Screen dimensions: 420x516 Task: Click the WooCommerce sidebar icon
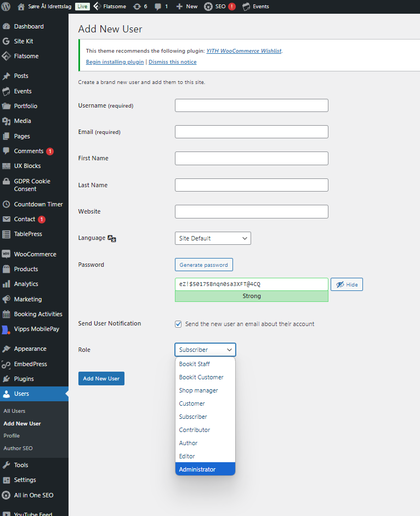click(x=6, y=254)
